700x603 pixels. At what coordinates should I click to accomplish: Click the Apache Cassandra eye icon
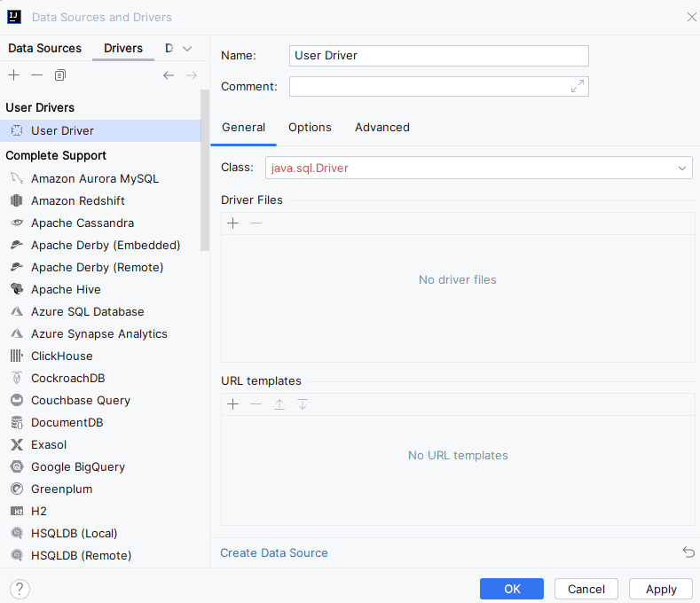click(17, 223)
